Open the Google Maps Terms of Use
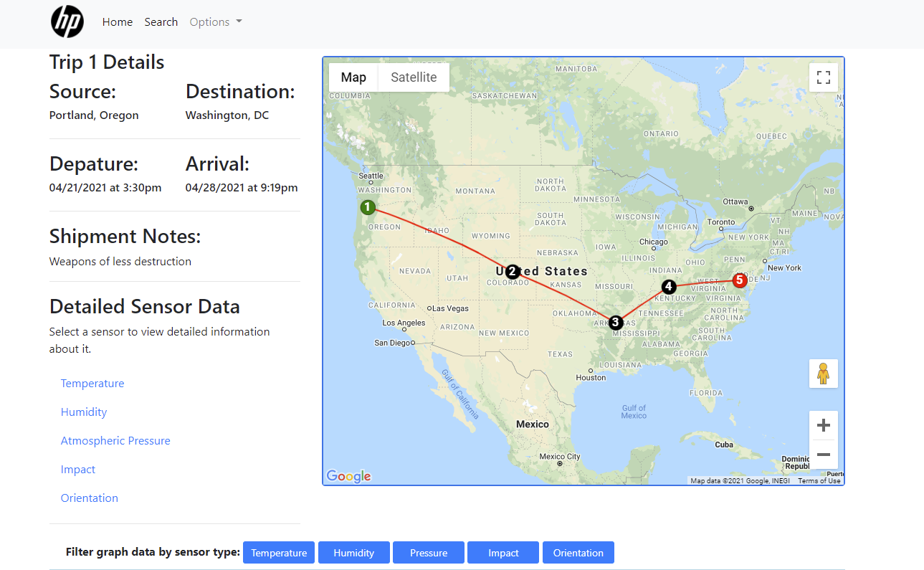924x570 pixels. pyautogui.click(x=819, y=481)
